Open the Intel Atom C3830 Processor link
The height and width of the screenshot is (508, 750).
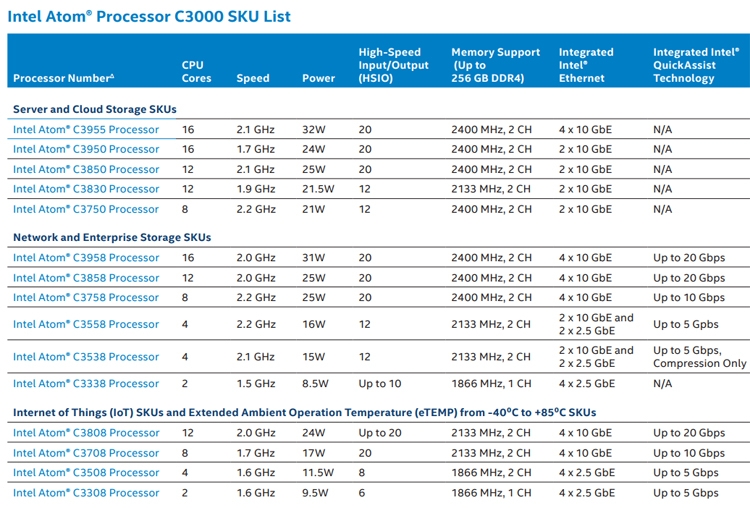click(86, 189)
